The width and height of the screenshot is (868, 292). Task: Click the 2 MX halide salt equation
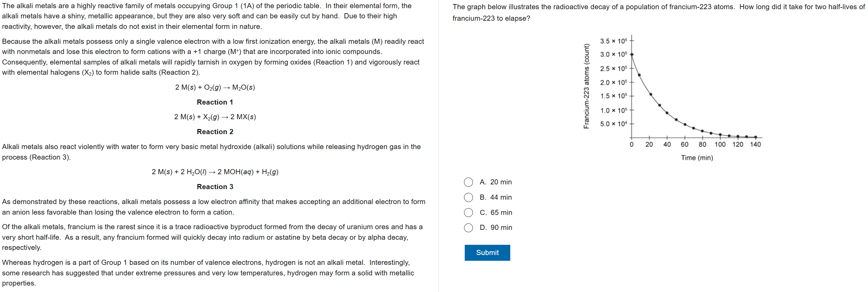coord(215,117)
